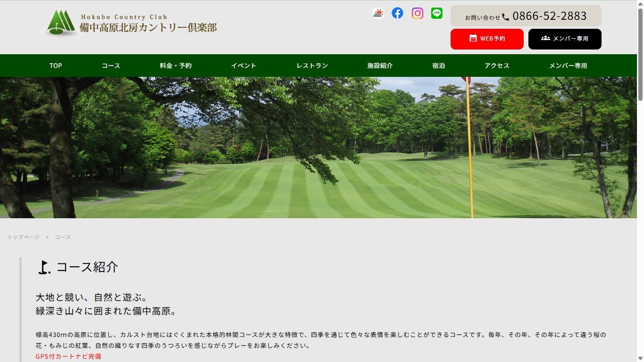Select the 施設紹介 menu item

[x=380, y=66]
